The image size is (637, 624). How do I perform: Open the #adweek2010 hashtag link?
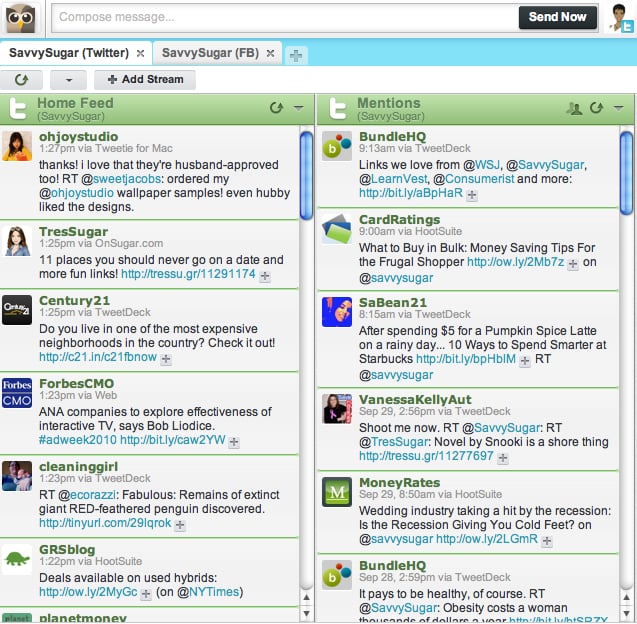(x=78, y=440)
